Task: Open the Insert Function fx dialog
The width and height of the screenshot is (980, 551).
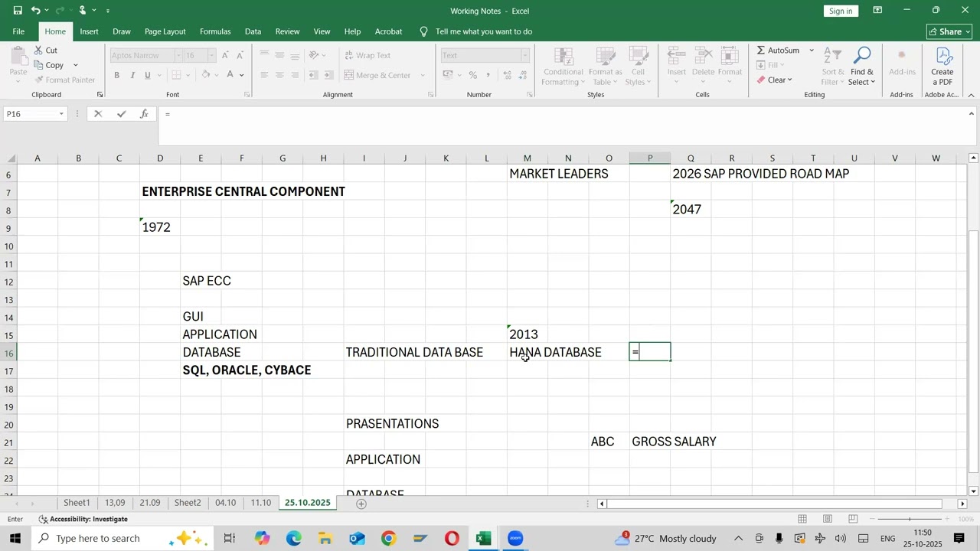Action: pyautogui.click(x=144, y=114)
